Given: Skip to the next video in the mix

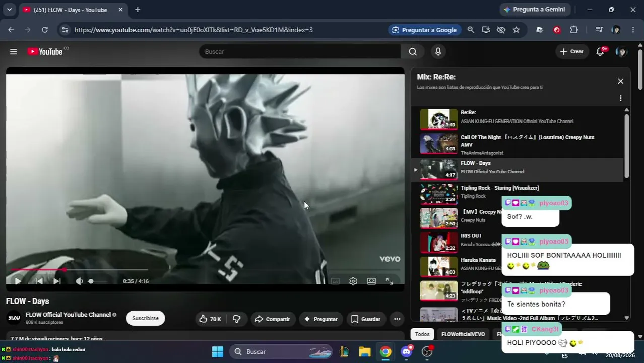Looking at the screenshot, I should (57, 281).
